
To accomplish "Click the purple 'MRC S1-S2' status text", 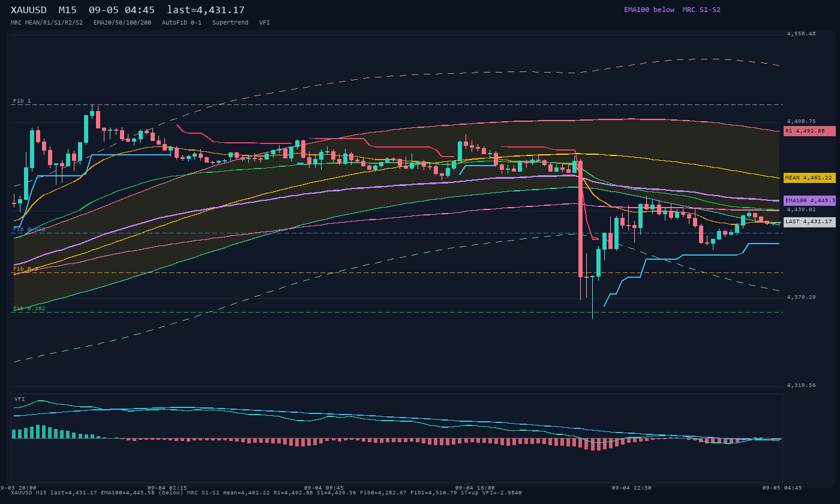I will click(x=701, y=10).
